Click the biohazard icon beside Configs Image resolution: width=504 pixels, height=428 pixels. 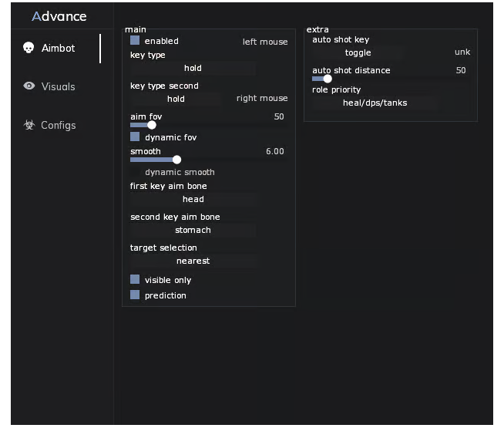pos(29,125)
